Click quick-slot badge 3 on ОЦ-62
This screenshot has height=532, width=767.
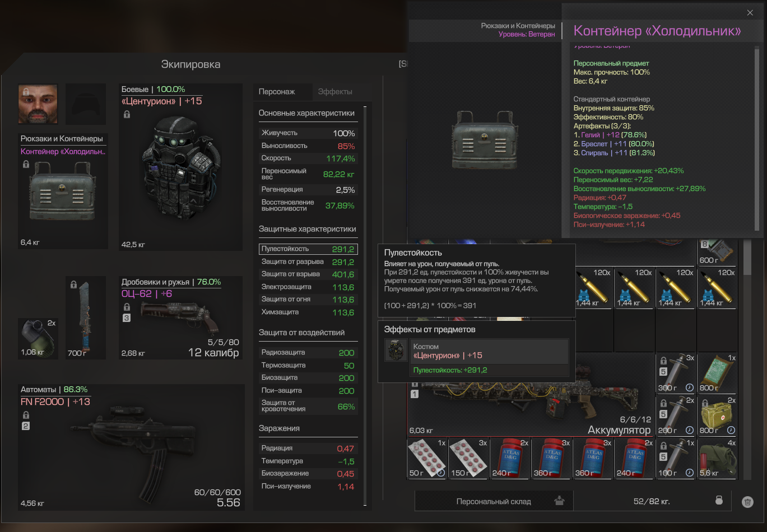coord(127,318)
